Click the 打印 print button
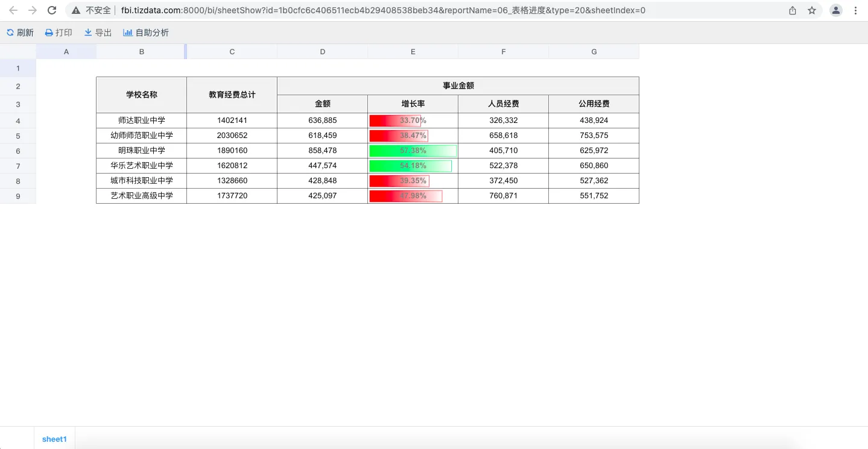Image resolution: width=868 pixels, height=449 pixels. (59, 33)
